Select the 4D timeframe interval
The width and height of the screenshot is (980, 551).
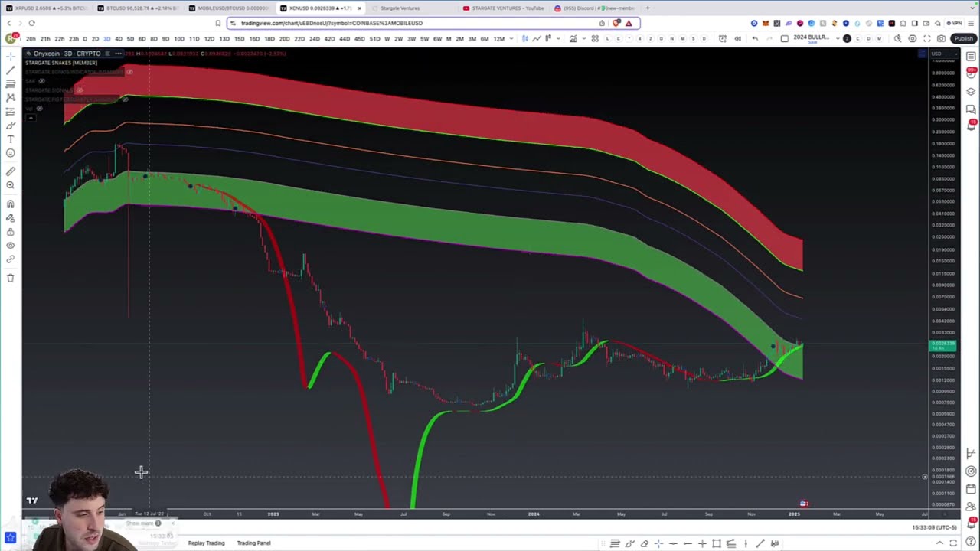point(118,39)
